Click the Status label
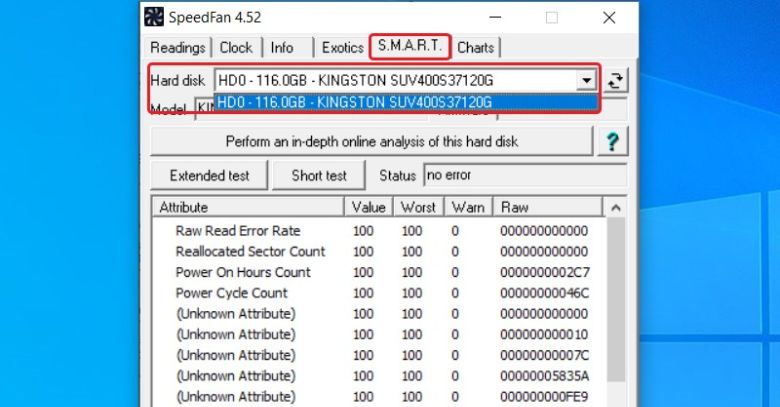The image size is (780, 407). click(397, 176)
